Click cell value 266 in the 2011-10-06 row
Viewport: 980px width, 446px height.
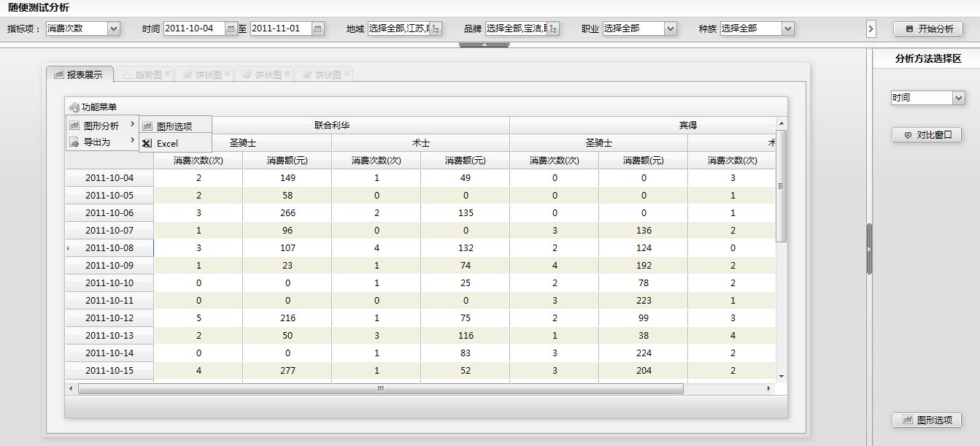(x=288, y=212)
